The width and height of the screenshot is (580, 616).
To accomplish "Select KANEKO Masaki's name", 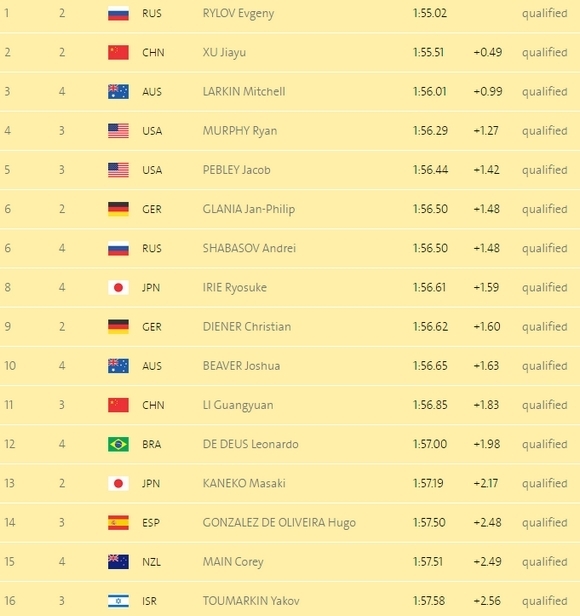I will tap(244, 483).
